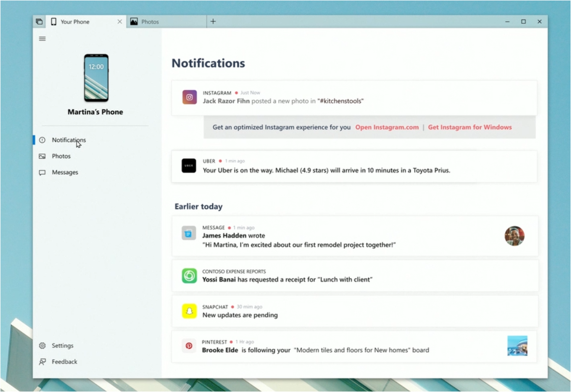Click the Notifications sidebar icon

42,140
